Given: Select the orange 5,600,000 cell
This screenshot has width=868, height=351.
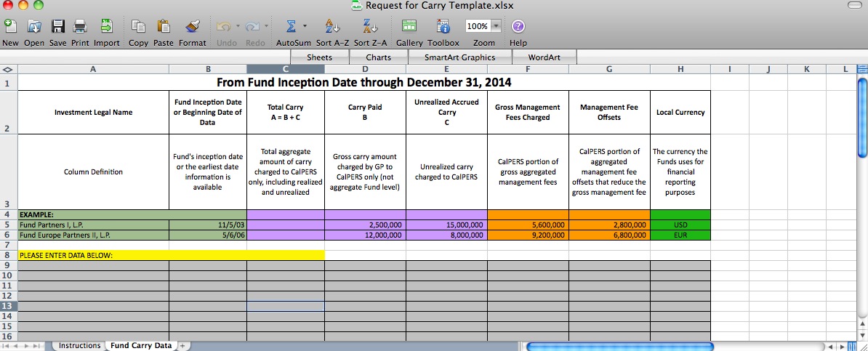Looking at the screenshot, I should tap(528, 225).
